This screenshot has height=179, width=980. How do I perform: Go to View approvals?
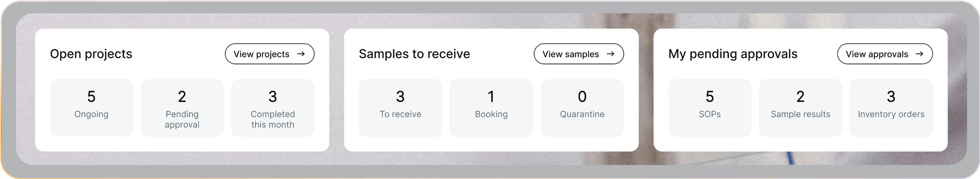(884, 54)
